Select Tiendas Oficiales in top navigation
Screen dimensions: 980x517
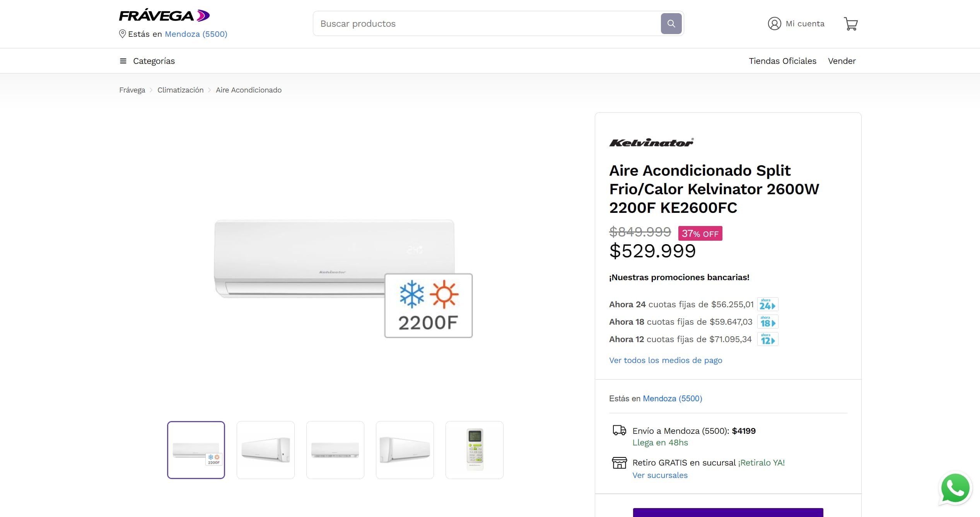click(x=782, y=61)
